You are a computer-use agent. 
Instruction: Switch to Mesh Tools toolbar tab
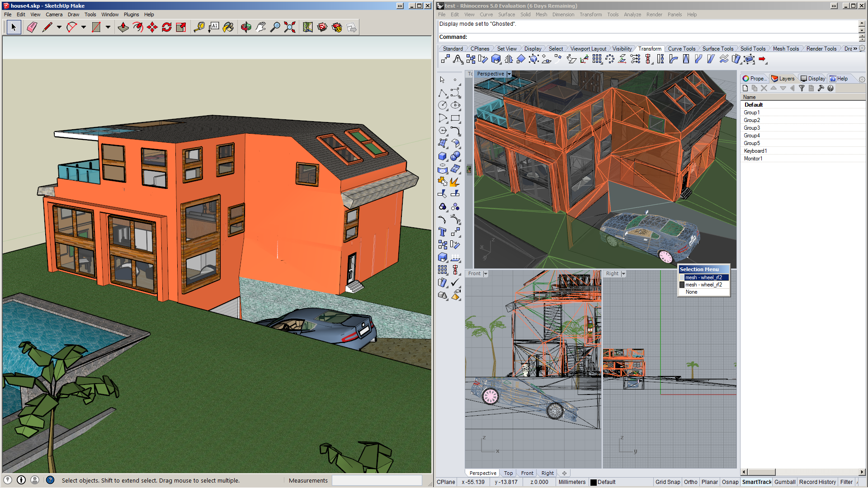[x=785, y=49]
